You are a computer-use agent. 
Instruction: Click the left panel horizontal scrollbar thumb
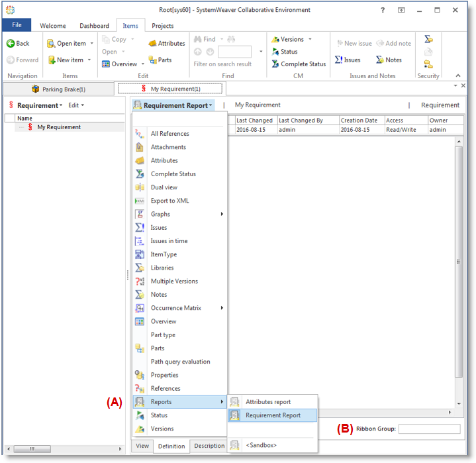[x=32, y=448]
